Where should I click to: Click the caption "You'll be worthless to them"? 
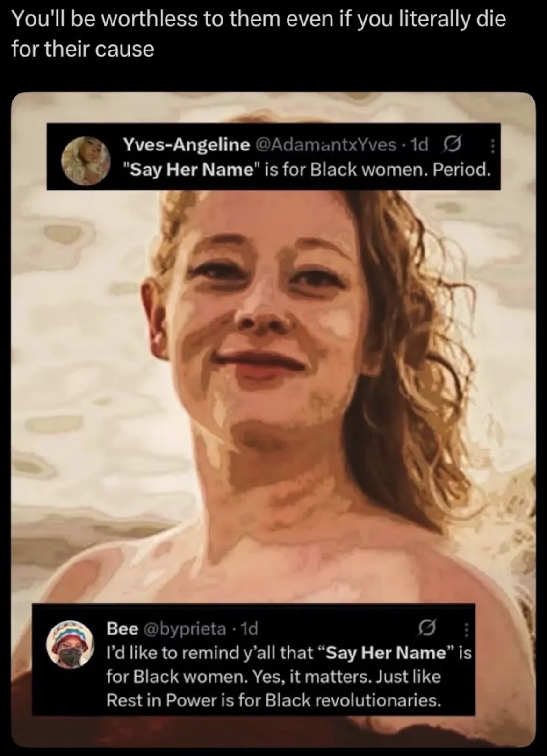(134, 20)
